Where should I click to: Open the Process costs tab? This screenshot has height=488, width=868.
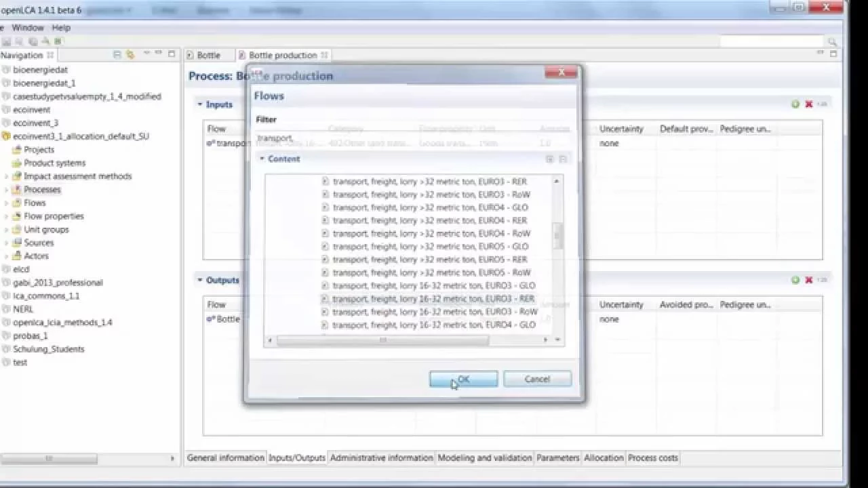coord(652,457)
